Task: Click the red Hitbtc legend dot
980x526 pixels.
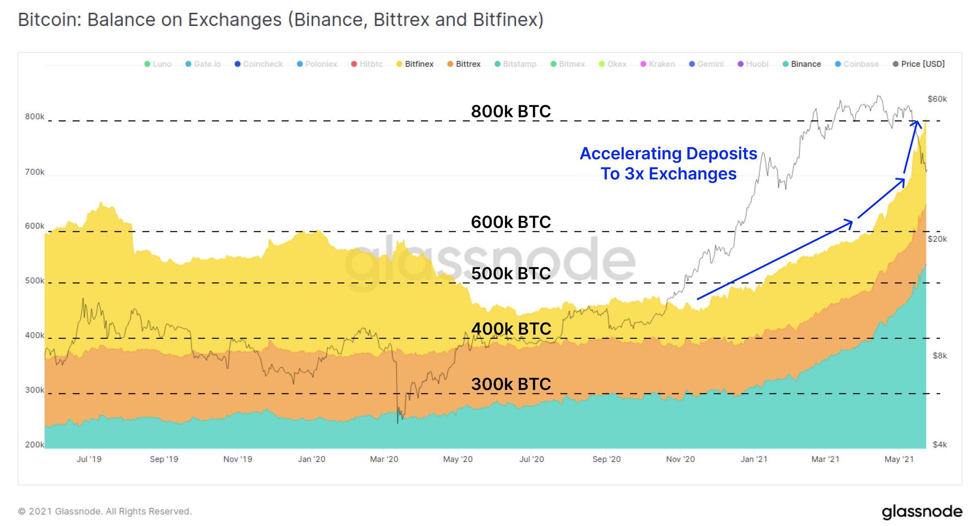Action: coord(354,64)
